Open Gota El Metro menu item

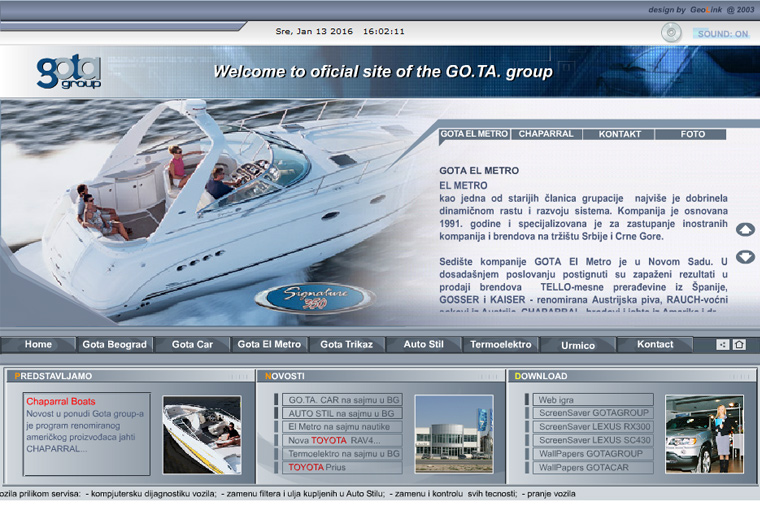point(269,344)
